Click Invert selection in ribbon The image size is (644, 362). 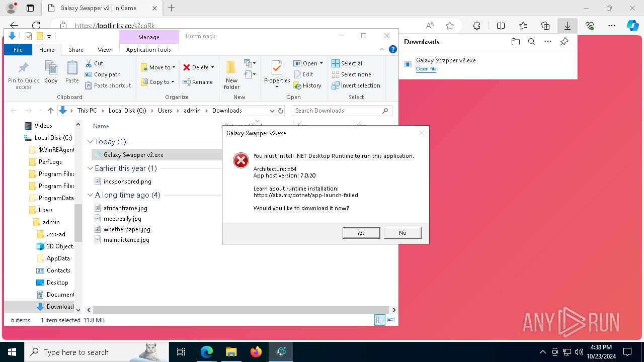pyautogui.click(x=356, y=85)
